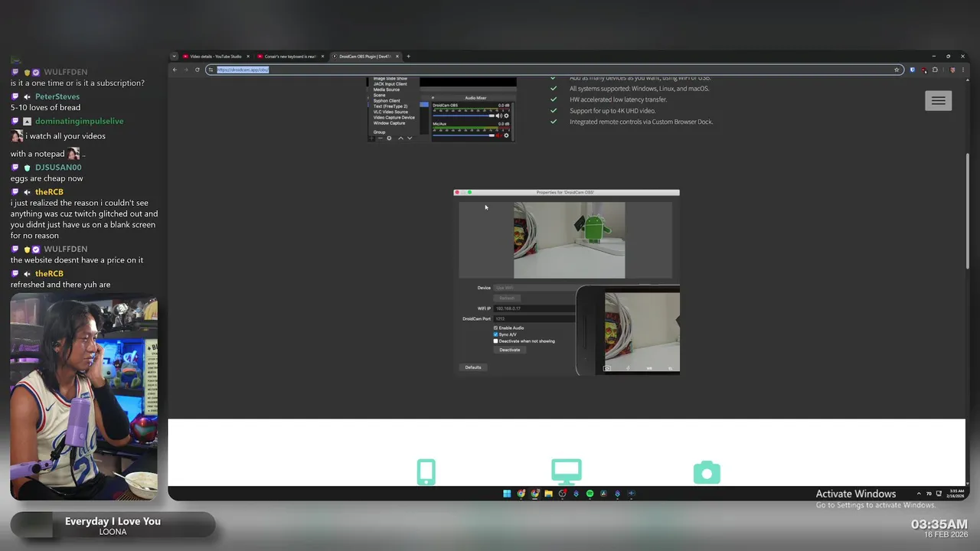Open File Explorer from the taskbar

coord(548,494)
